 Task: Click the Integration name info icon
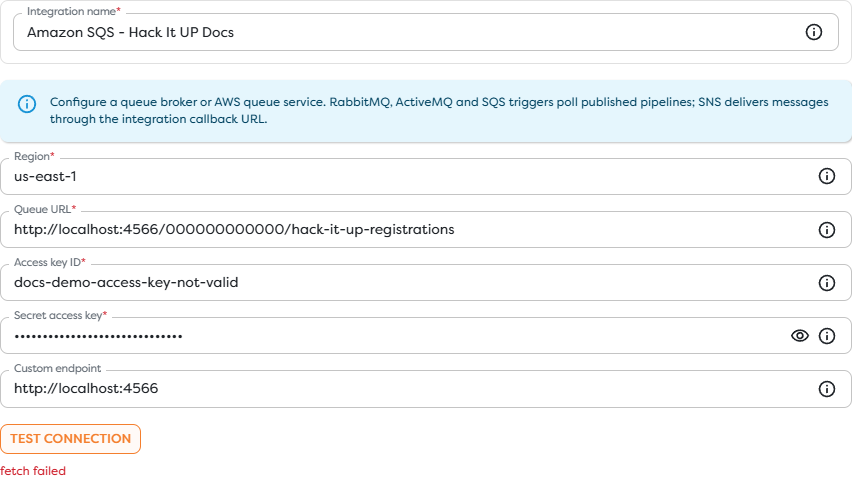tap(813, 32)
